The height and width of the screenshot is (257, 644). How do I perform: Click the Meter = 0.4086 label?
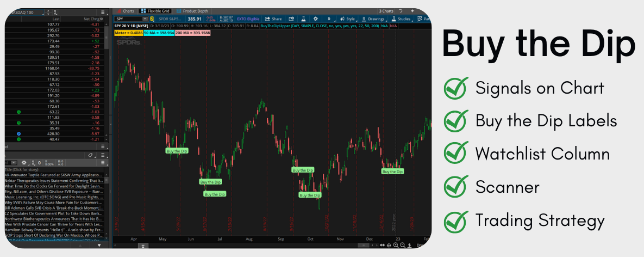[x=129, y=33]
